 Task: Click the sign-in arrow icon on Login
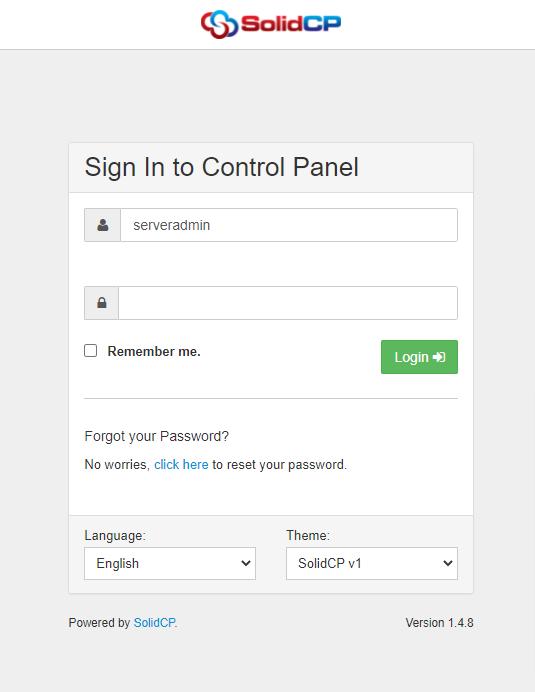point(439,357)
